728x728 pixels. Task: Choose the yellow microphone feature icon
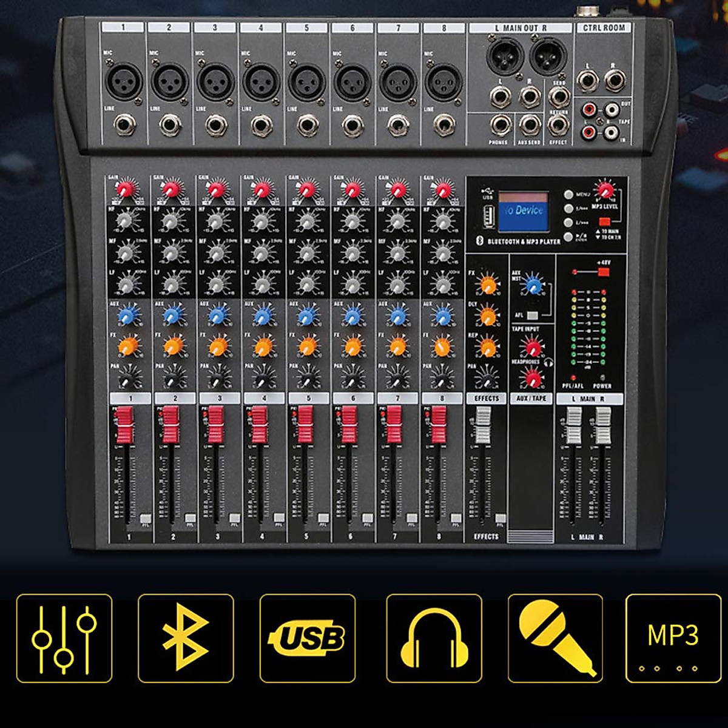tap(555, 638)
